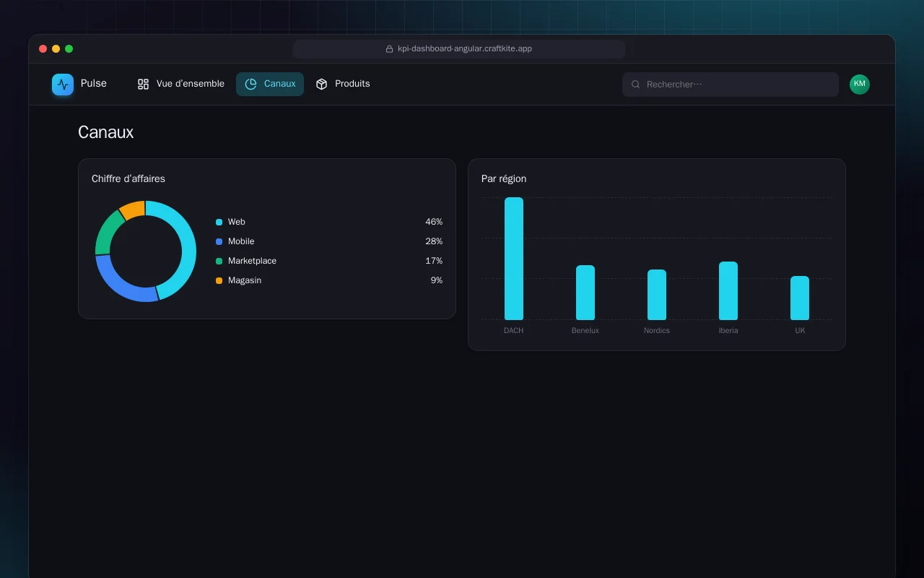The image size is (924, 578).
Task: Click the 28% value for Mobile
Action: (434, 241)
